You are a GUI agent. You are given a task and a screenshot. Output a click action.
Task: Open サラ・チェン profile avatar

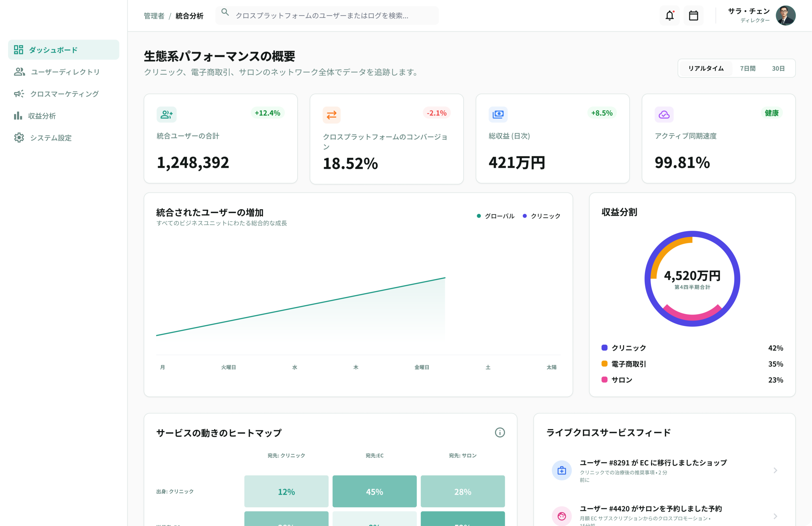785,15
